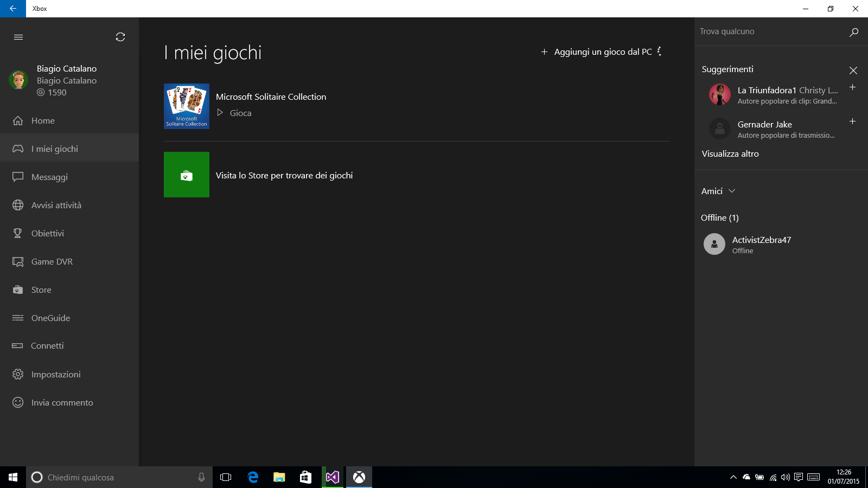The width and height of the screenshot is (868, 488).
Task: Open Messaggi section
Action: click(x=69, y=177)
